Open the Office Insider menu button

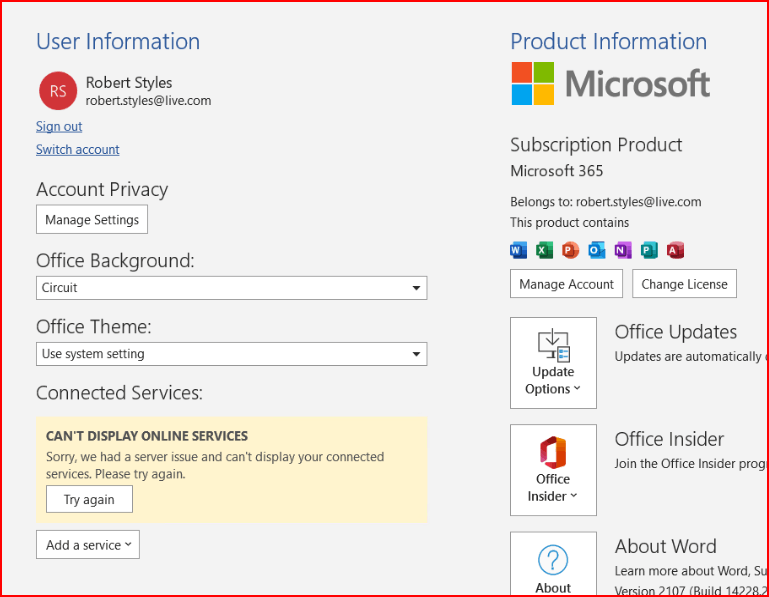point(553,470)
